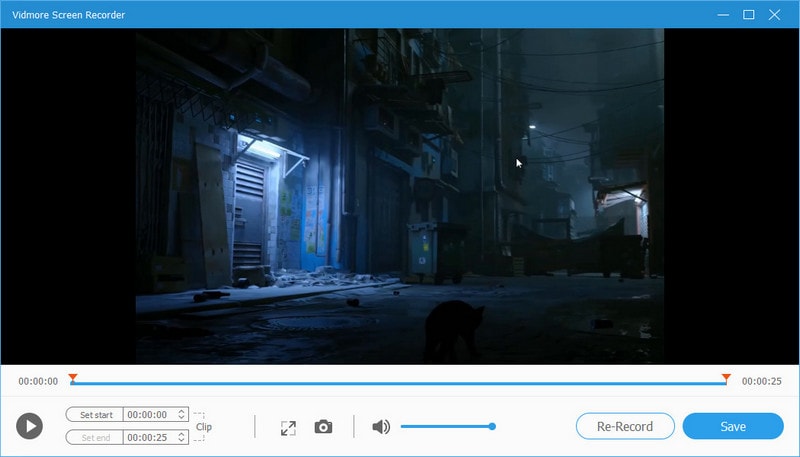Click the timeline progress bar
This screenshot has height=457, width=800.
tap(399, 383)
